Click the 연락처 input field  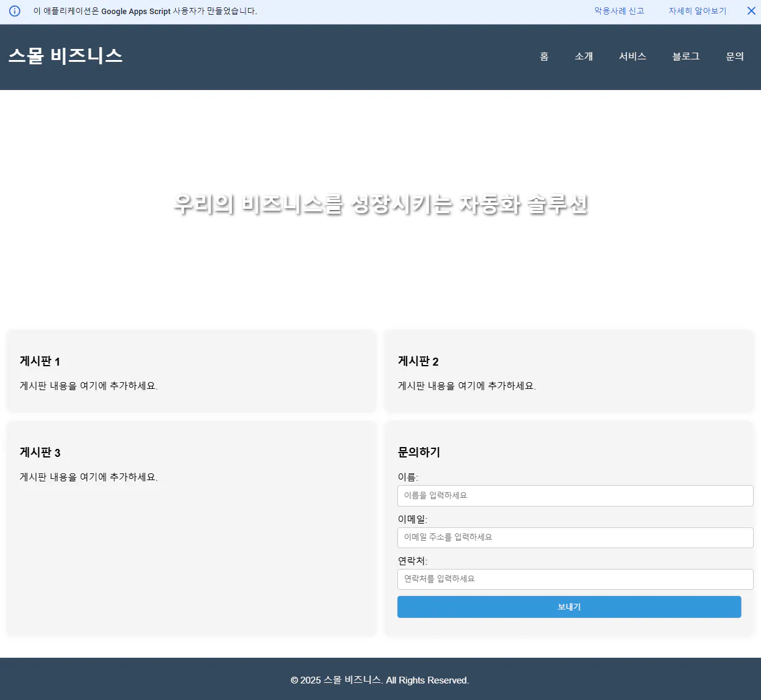575,579
